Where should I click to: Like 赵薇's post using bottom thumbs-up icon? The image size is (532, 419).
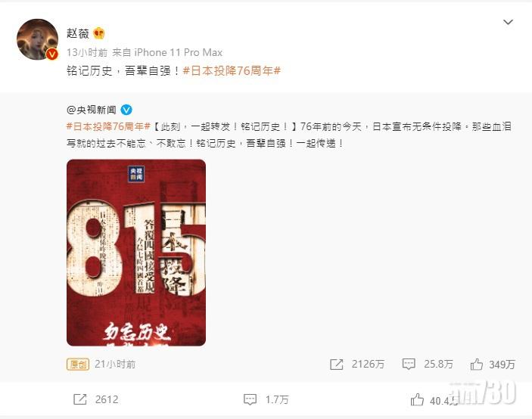click(x=417, y=400)
